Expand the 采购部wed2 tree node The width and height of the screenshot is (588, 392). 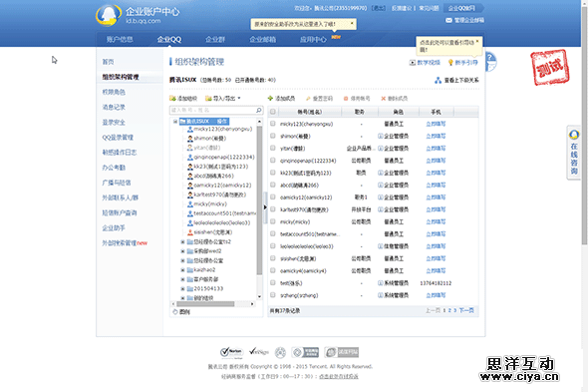point(182,251)
